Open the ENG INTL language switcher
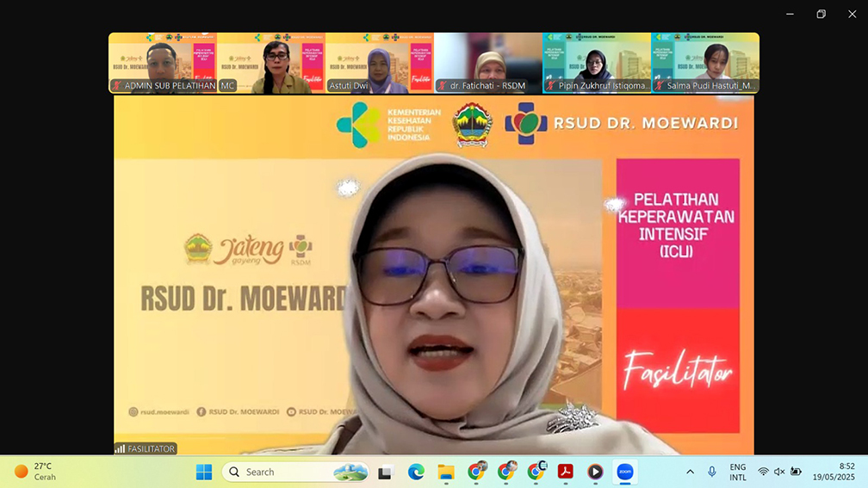The image size is (868, 488). [x=738, y=472]
